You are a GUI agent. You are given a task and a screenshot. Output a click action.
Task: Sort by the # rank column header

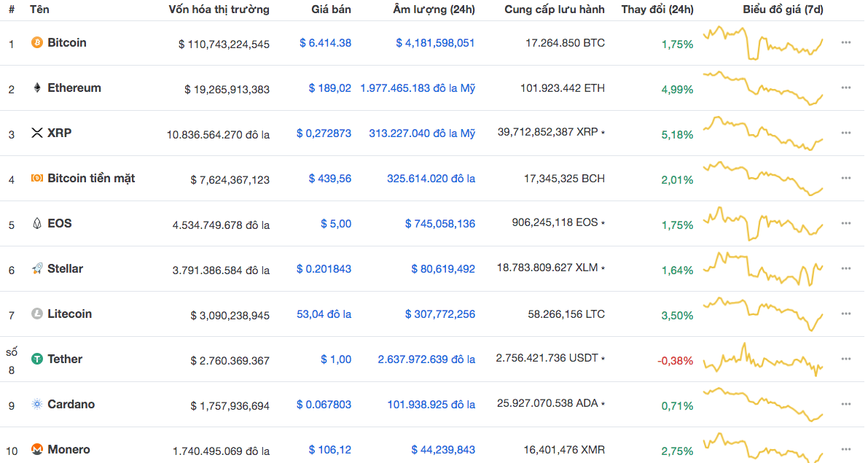coord(12,10)
